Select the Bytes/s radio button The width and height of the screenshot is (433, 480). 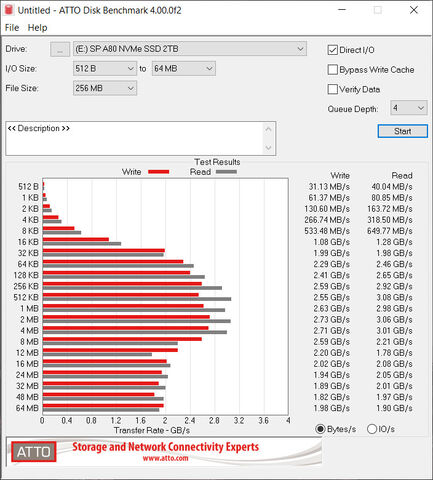[320, 429]
